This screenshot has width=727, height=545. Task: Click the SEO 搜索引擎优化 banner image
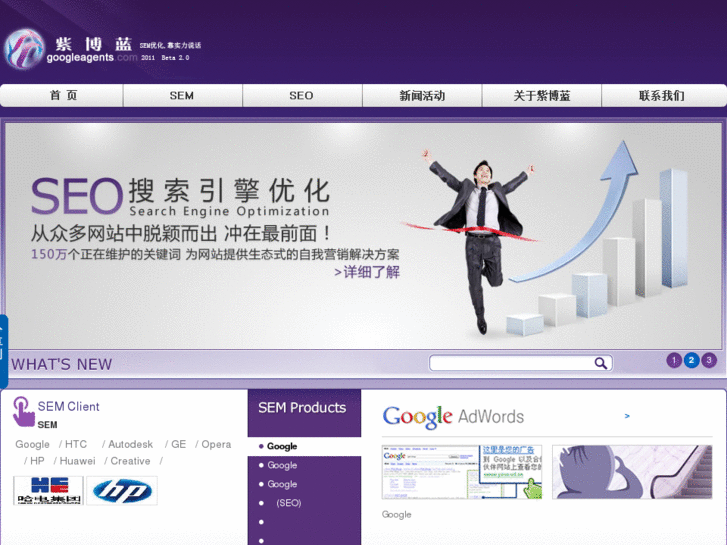tap(363, 236)
